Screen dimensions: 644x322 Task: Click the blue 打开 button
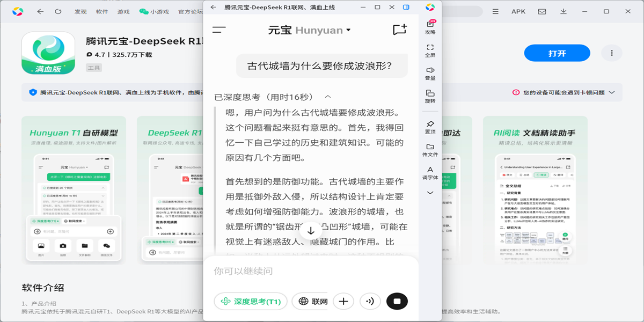pos(557,53)
